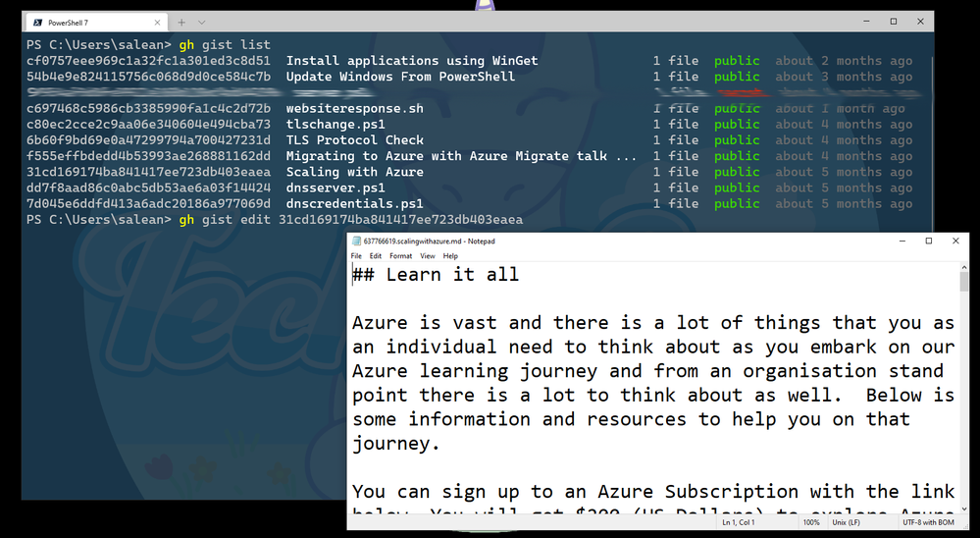Maximize the Notepad window
Viewport: 980px width, 538px height.
929,241
